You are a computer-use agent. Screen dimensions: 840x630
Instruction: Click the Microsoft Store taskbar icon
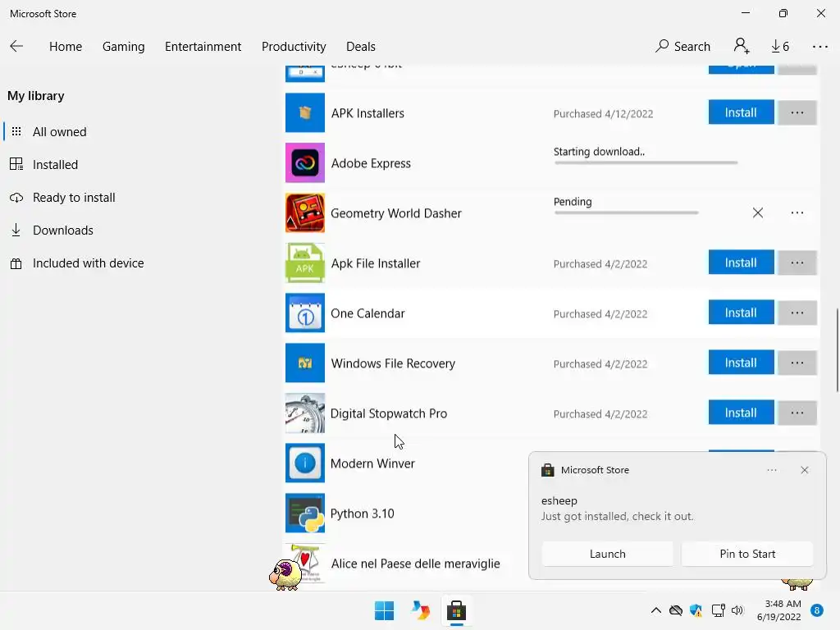(456, 610)
